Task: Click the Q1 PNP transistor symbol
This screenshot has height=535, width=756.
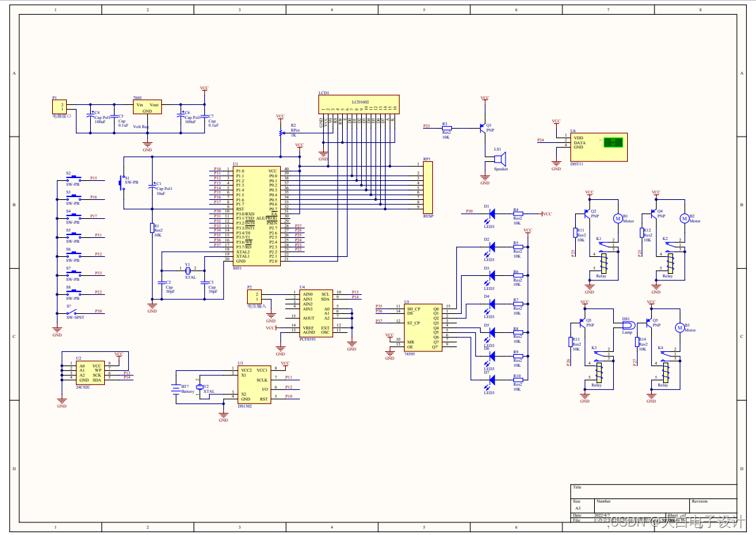Action: pos(483,128)
